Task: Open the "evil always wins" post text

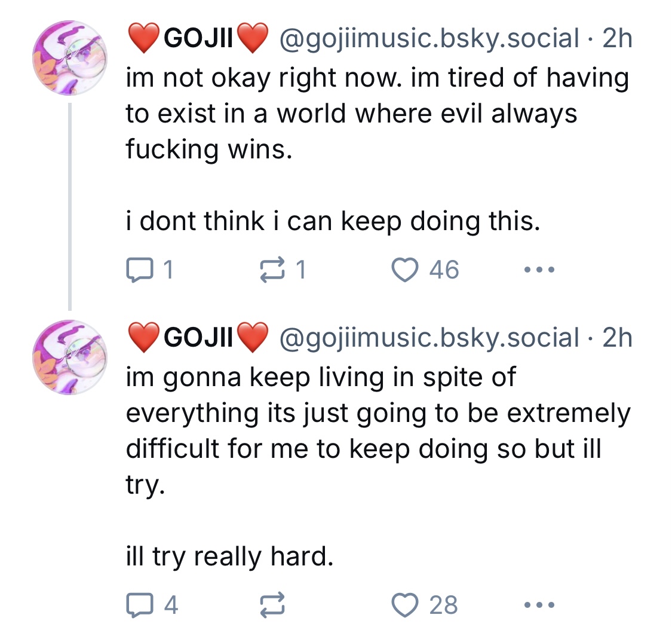Action: click(x=358, y=114)
